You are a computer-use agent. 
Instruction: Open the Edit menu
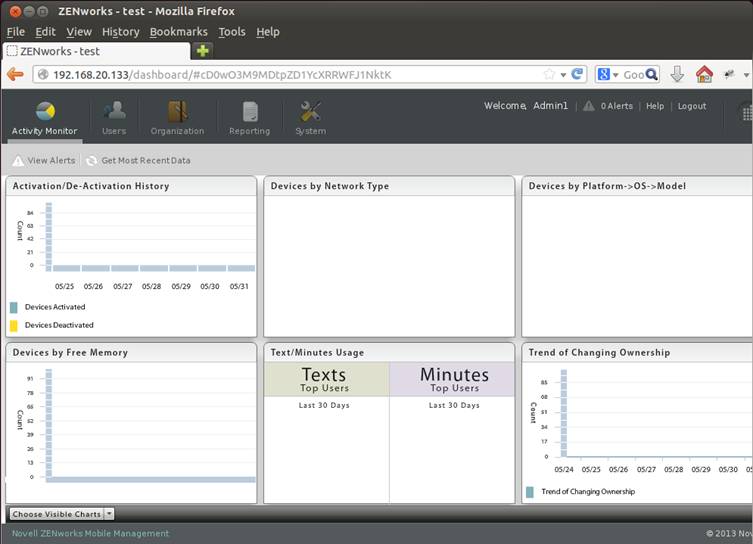(x=45, y=32)
